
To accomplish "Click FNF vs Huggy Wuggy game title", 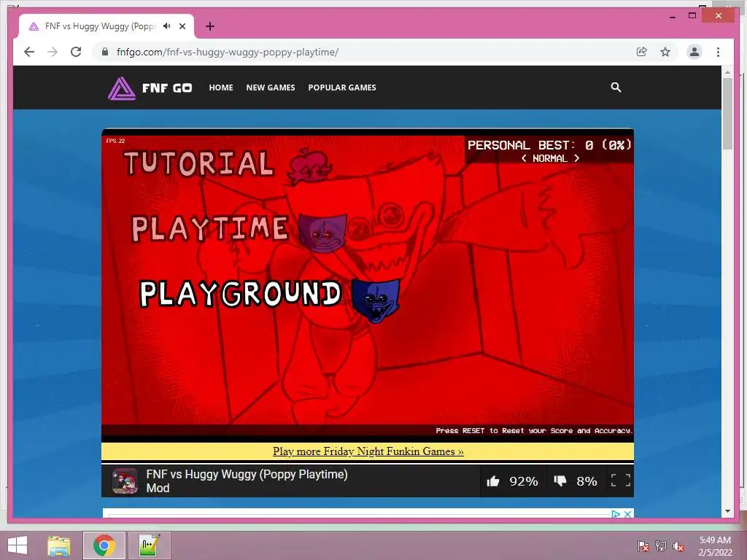I will coord(247,481).
